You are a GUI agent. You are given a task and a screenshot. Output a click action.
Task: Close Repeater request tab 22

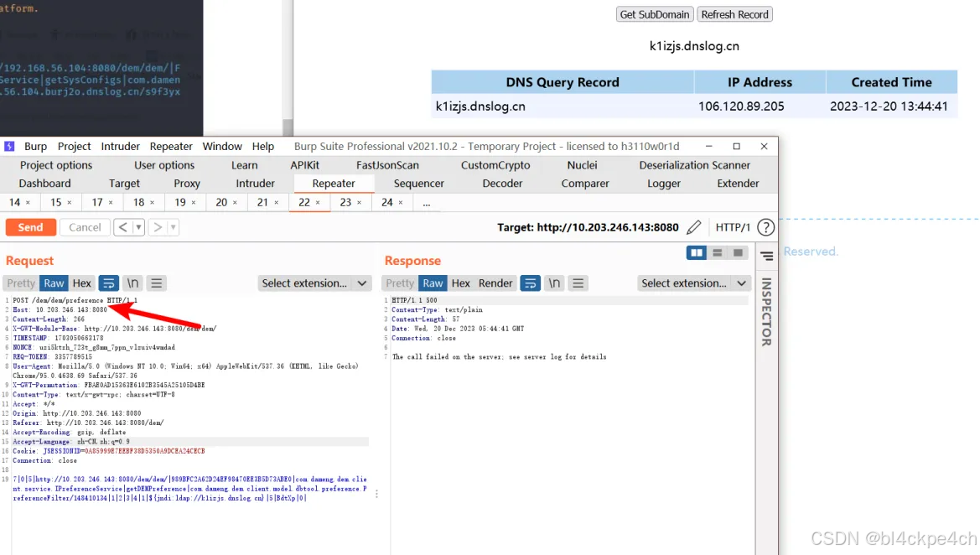318,203
